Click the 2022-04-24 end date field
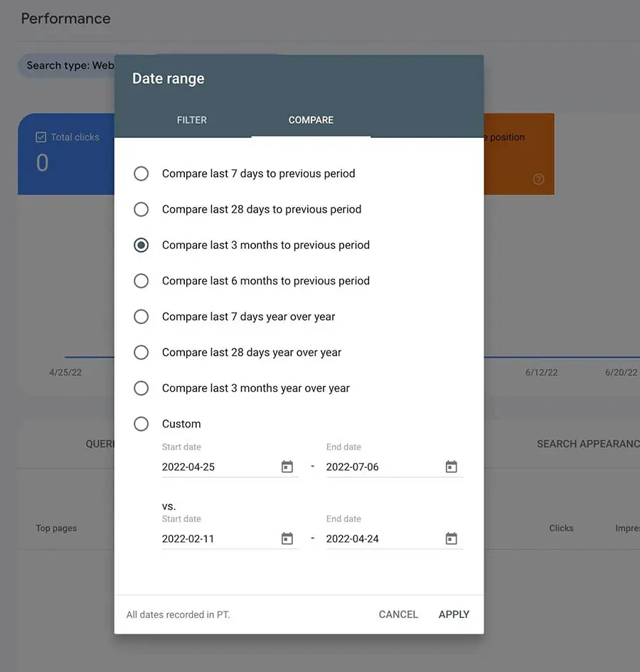The width and height of the screenshot is (640, 672). click(380, 539)
